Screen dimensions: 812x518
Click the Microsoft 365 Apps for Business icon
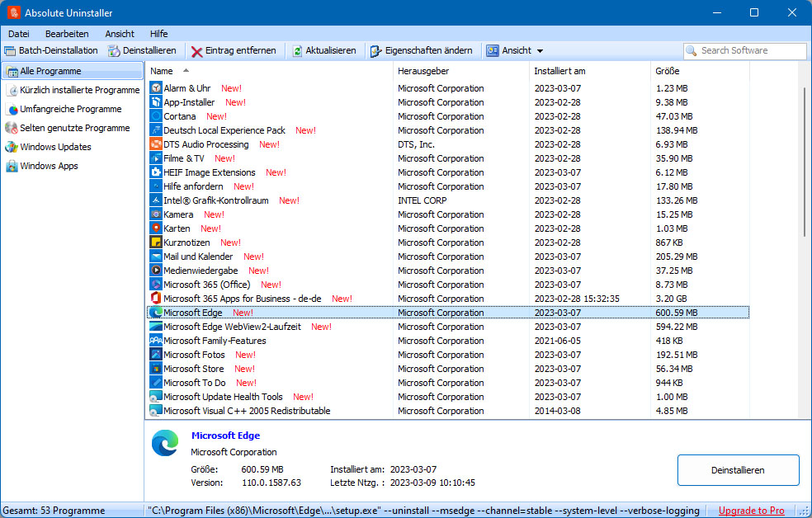pyautogui.click(x=156, y=298)
